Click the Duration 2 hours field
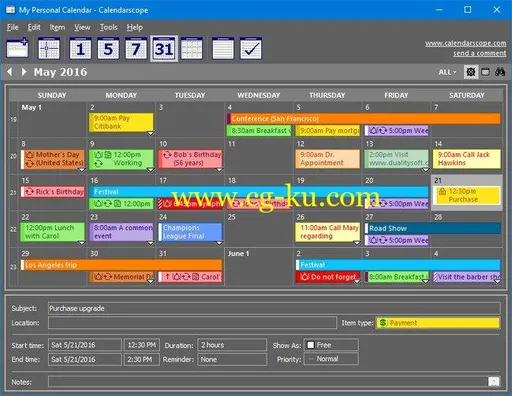 click(x=232, y=345)
